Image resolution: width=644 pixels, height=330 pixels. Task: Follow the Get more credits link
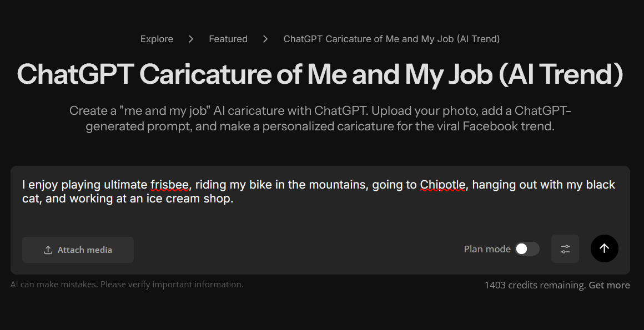(609, 285)
